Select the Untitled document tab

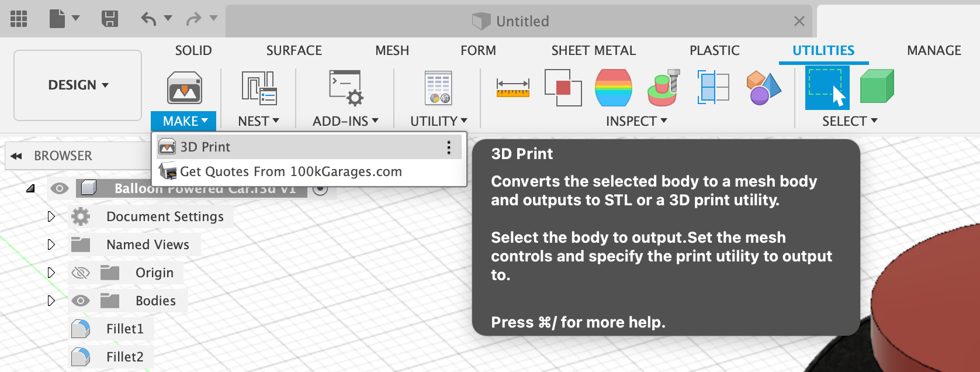point(519,22)
